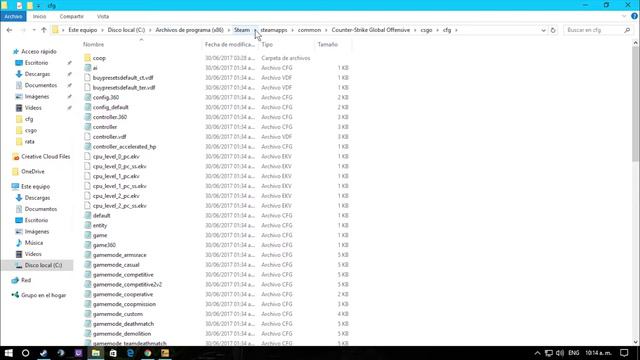The image size is (640, 360).
Task: Expand the address bar history dropdown
Action: (x=543, y=30)
